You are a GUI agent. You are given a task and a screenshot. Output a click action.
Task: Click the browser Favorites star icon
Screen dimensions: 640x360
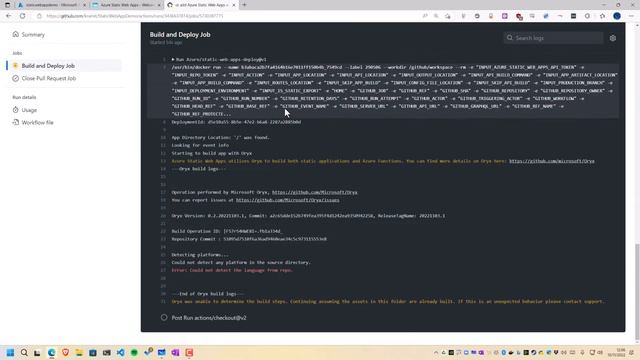point(602,16)
